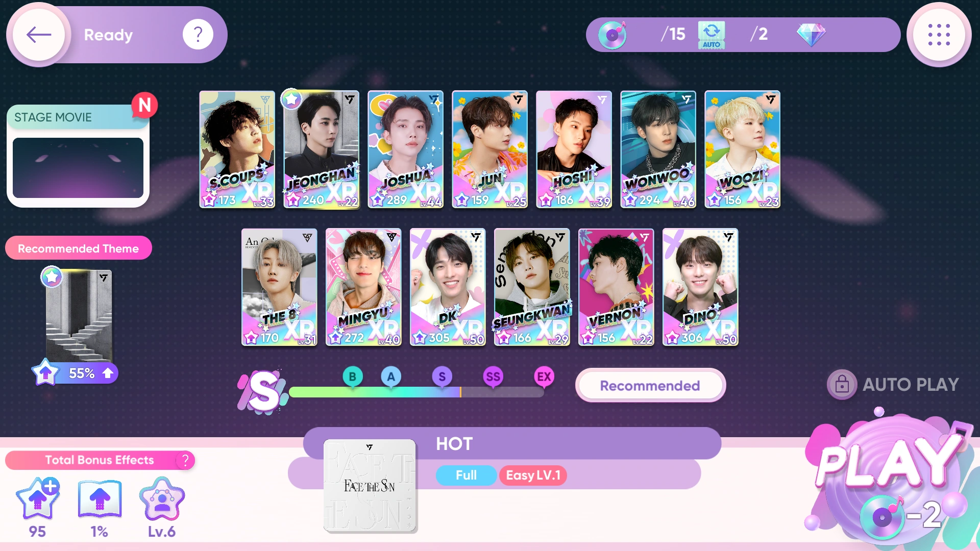Click the Recommended deck button

pyautogui.click(x=650, y=386)
